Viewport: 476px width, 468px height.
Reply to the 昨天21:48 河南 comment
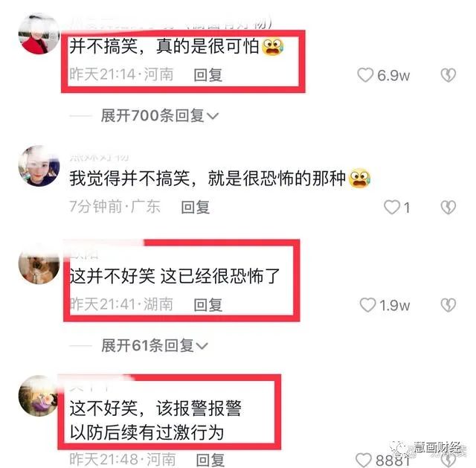[x=210, y=460]
